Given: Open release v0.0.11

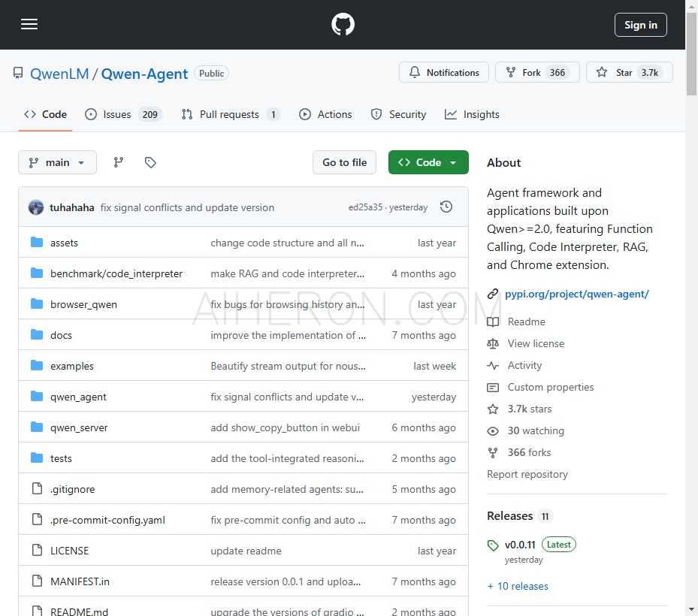Looking at the screenshot, I should pyautogui.click(x=520, y=545).
